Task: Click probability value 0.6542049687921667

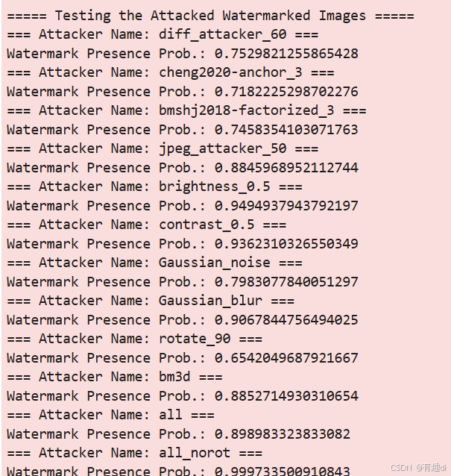Action: 286,358
